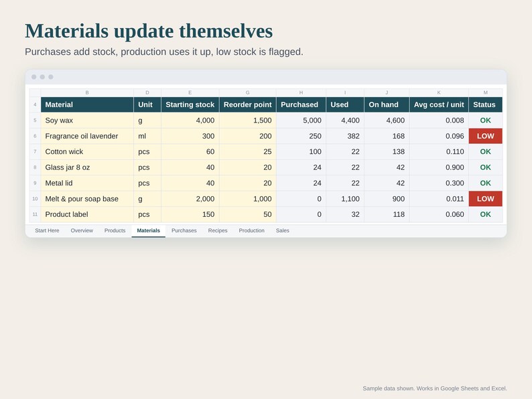Go to the Production tab
This screenshot has width=532, height=399.
tap(251, 230)
